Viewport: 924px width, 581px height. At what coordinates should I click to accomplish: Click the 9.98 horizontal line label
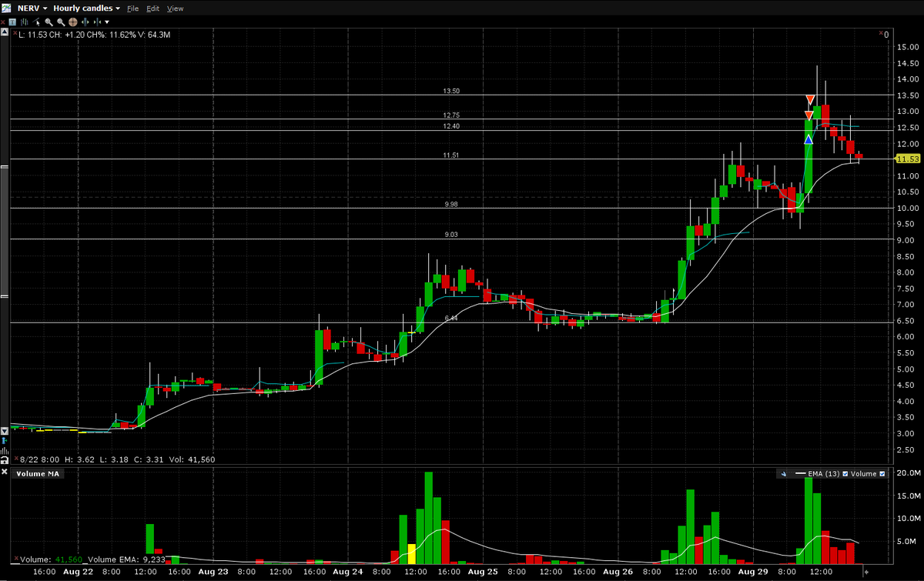click(x=451, y=204)
